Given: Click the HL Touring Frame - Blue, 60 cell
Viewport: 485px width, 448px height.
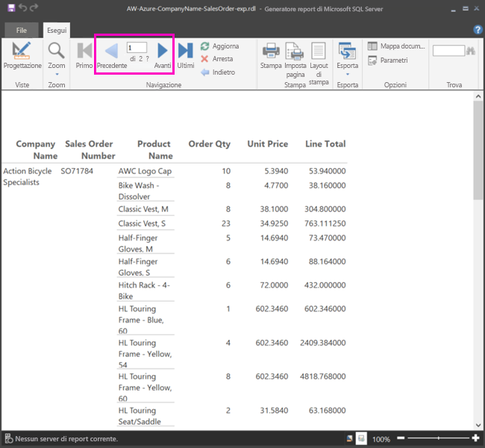Looking at the screenshot, I should coord(141,320).
